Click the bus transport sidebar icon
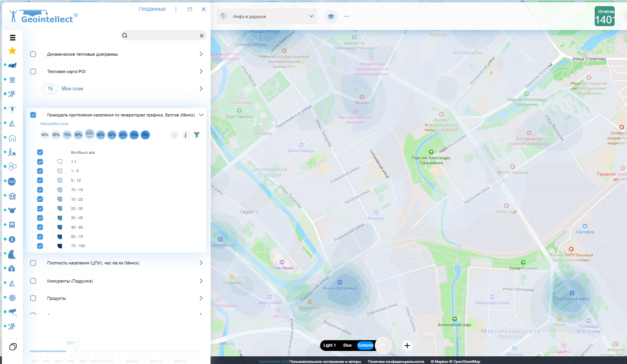This screenshot has width=627, height=364. click(12, 225)
